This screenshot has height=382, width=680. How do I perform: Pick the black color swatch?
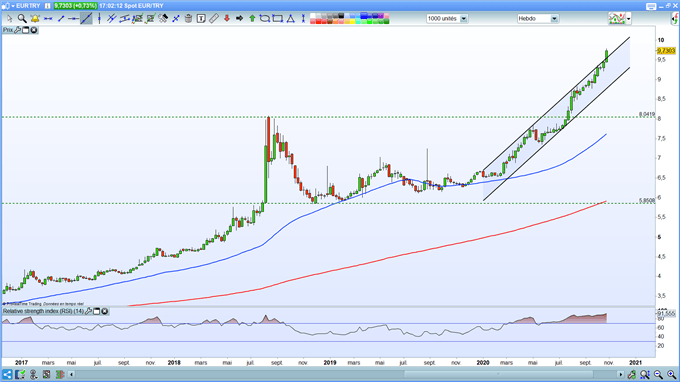341,16
